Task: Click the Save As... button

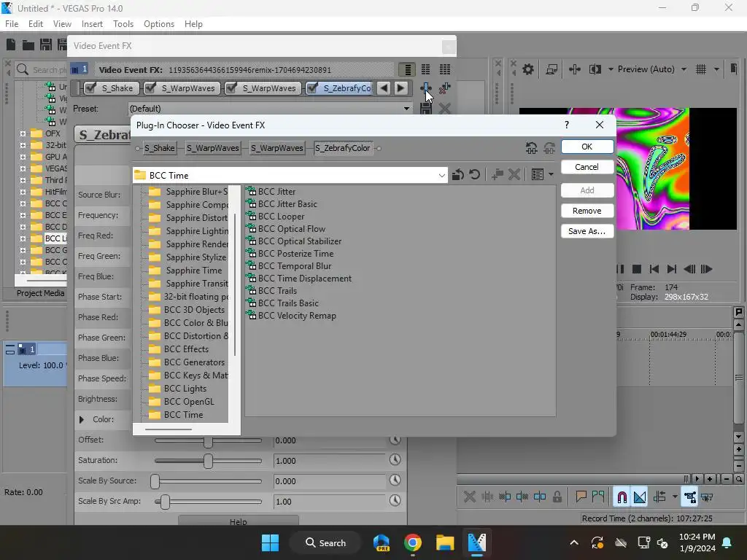Action: [x=587, y=231]
